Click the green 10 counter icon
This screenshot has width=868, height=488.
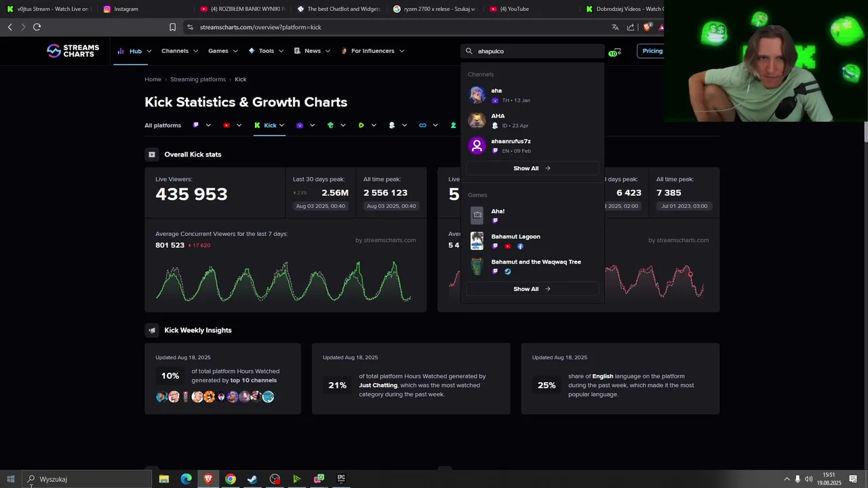[x=614, y=52]
